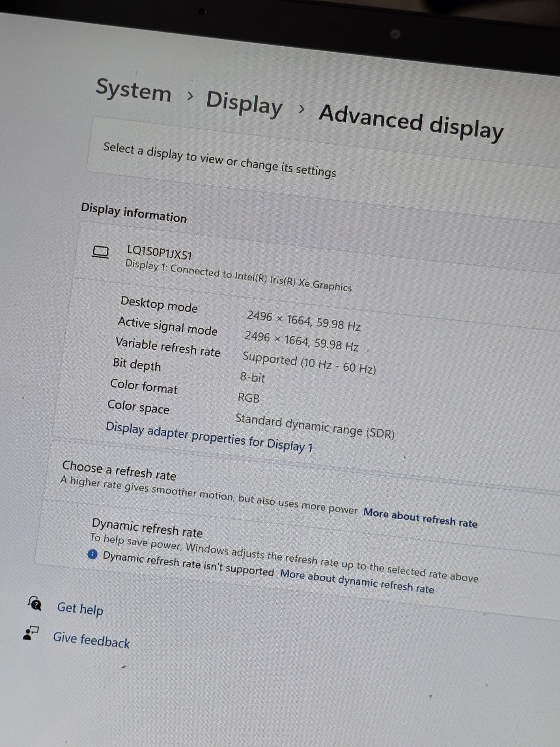
Task: Open the Give feedback link
Action: 91,640
